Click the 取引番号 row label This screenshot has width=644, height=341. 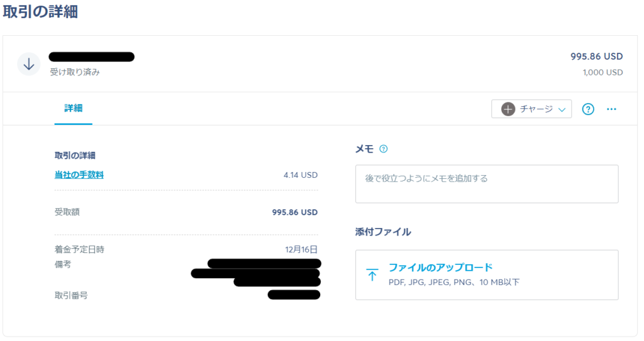tap(71, 295)
